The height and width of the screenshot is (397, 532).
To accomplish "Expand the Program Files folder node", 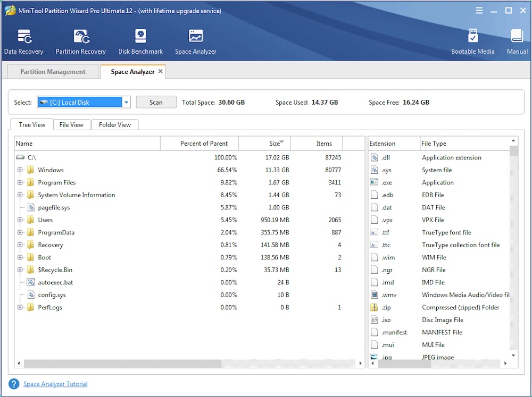I will [20, 182].
